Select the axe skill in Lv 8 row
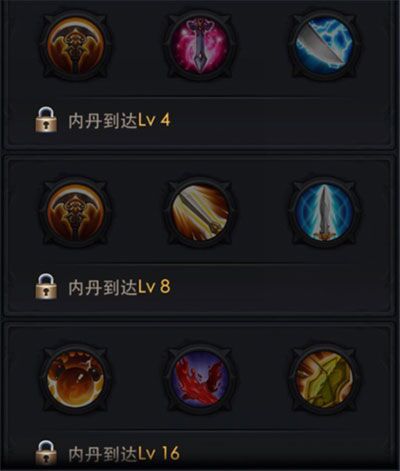This screenshot has height=471, width=400. pyautogui.click(x=76, y=212)
